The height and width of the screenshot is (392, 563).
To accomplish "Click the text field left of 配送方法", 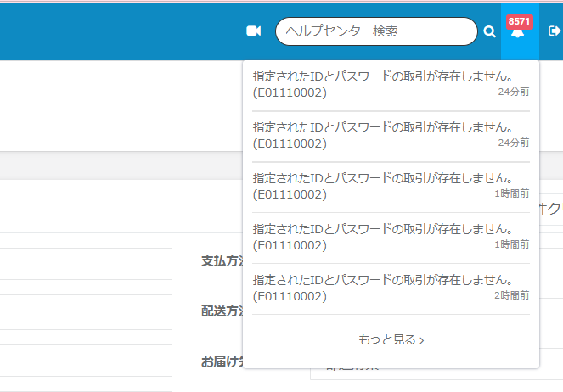I will click(85, 311).
